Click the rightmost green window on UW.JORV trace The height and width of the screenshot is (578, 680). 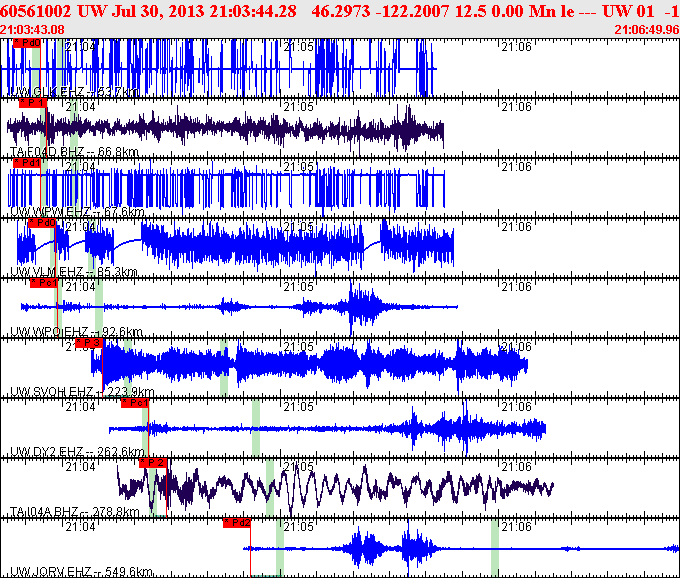[494, 548]
